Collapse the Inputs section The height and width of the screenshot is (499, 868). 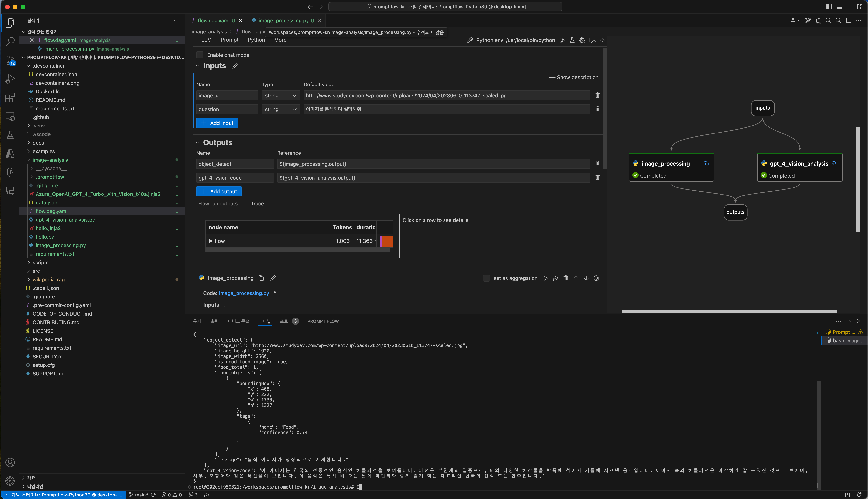pos(197,65)
